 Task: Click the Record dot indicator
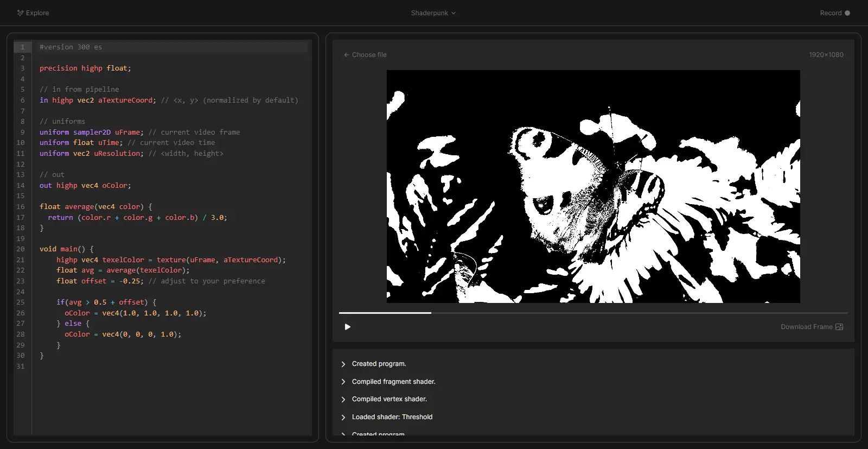point(847,13)
